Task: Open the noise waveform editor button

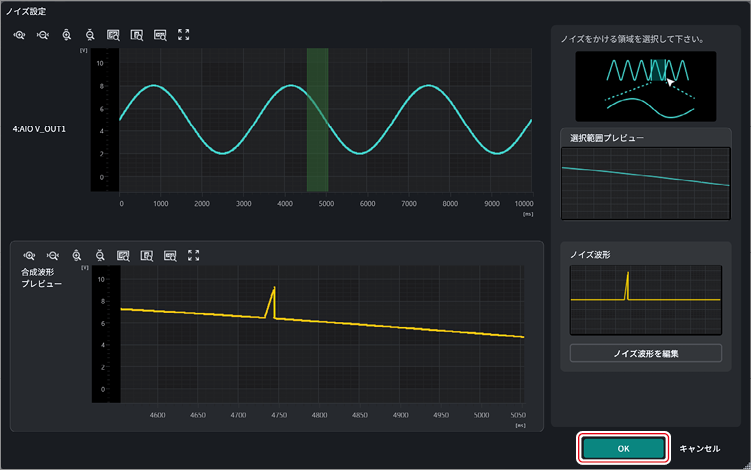Action: [x=646, y=354]
